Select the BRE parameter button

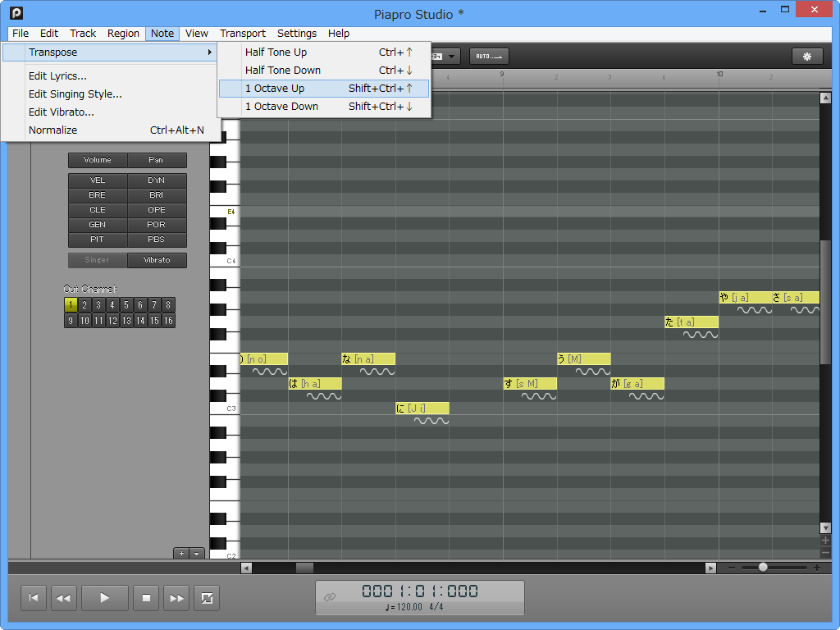pyautogui.click(x=98, y=195)
